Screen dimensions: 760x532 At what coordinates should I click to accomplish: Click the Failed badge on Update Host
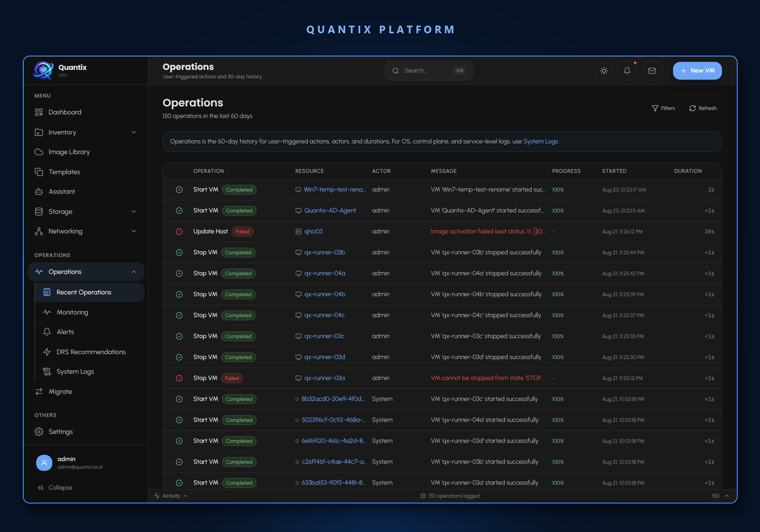[242, 232]
